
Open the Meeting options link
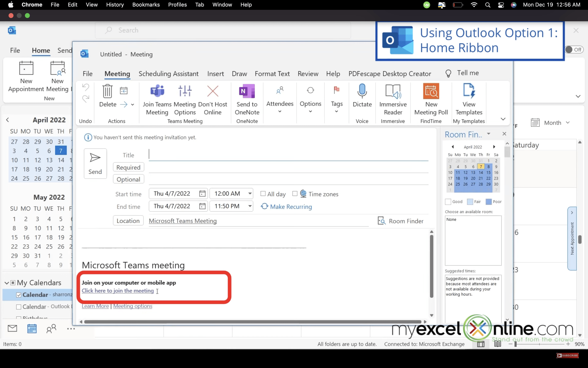133,306
